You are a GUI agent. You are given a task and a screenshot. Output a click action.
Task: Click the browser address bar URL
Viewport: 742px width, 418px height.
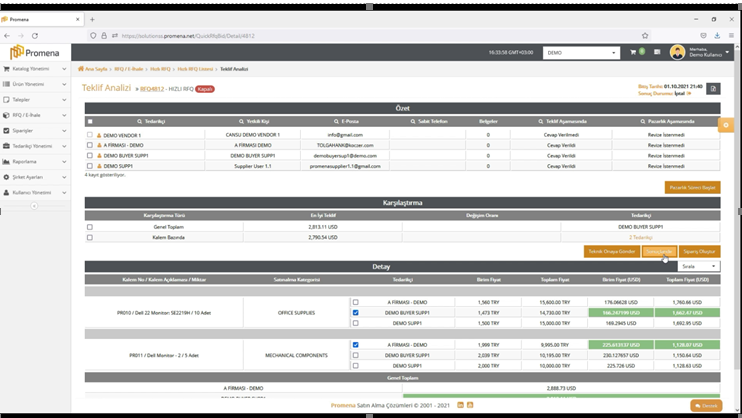click(188, 36)
